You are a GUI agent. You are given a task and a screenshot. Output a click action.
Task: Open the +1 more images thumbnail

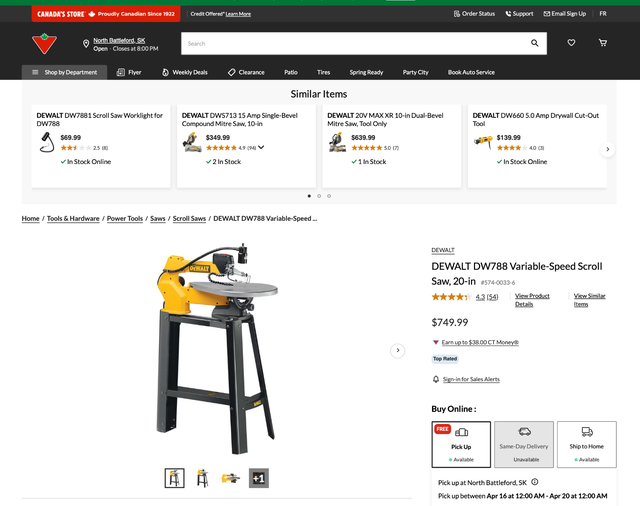coord(259,478)
